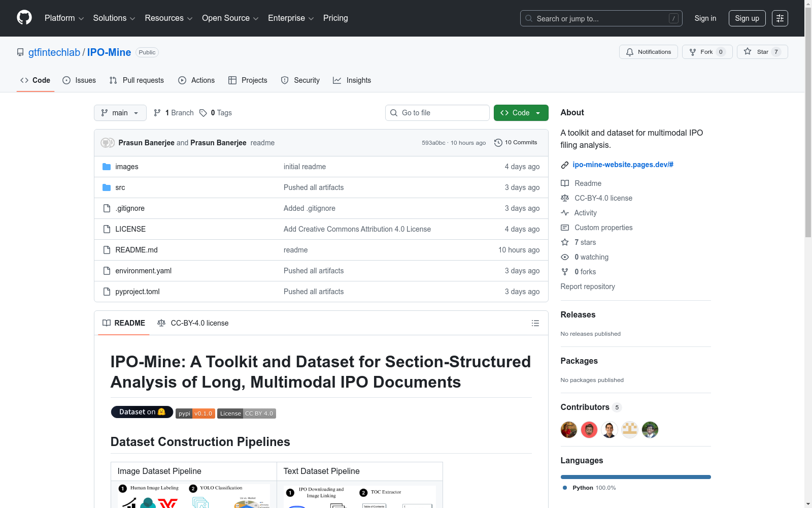Open the GitHub homepage logo
Viewport: 812px width, 508px height.
24,18
